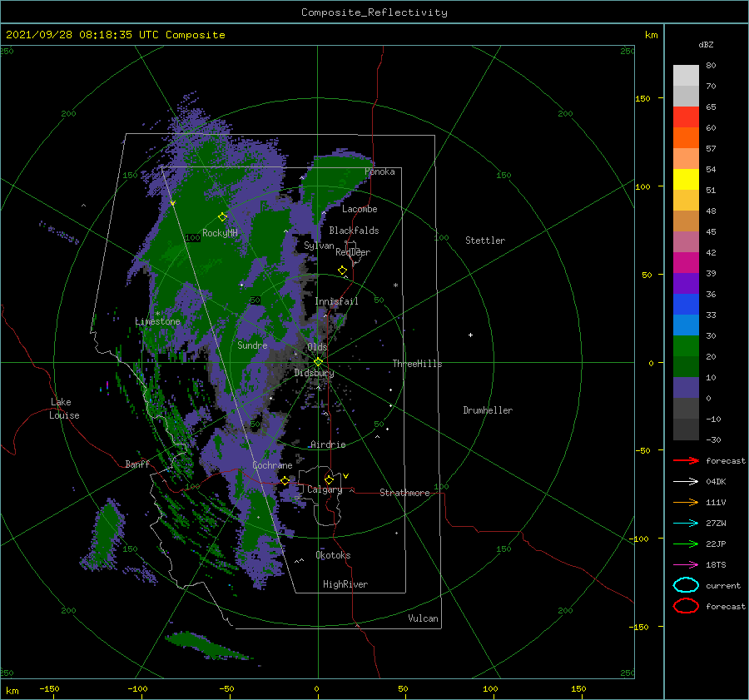Click the red forecast arrow legend icon
The height and width of the screenshot is (700, 749).
[686, 460]
